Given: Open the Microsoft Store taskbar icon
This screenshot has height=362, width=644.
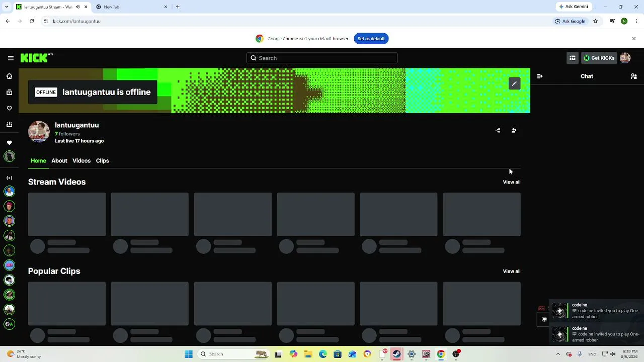Looking at the screenshot, I should point(338,354).
